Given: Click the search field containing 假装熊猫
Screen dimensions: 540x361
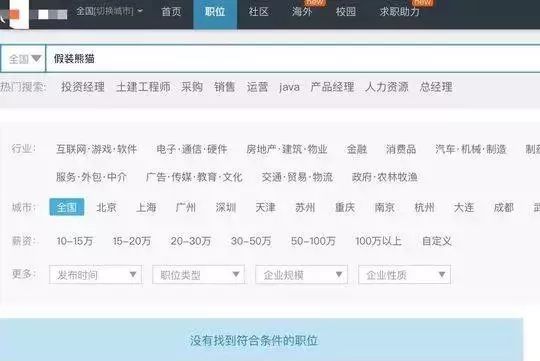Looking at the screenshot, I should 293,59.
